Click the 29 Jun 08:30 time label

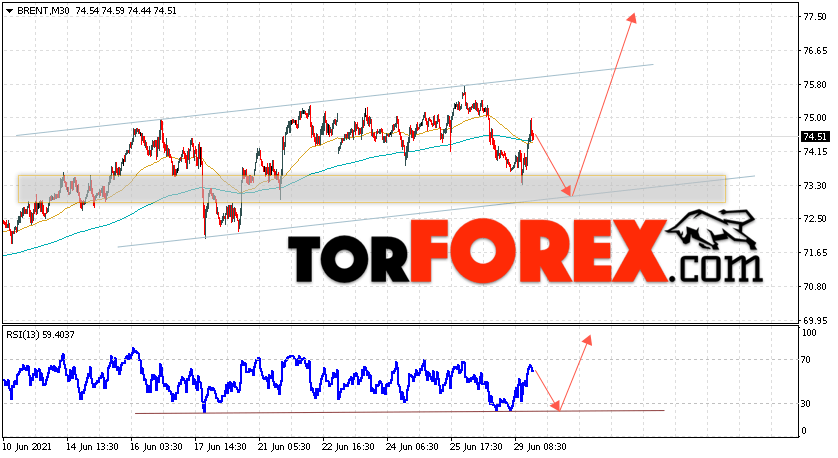click(540, 447)
